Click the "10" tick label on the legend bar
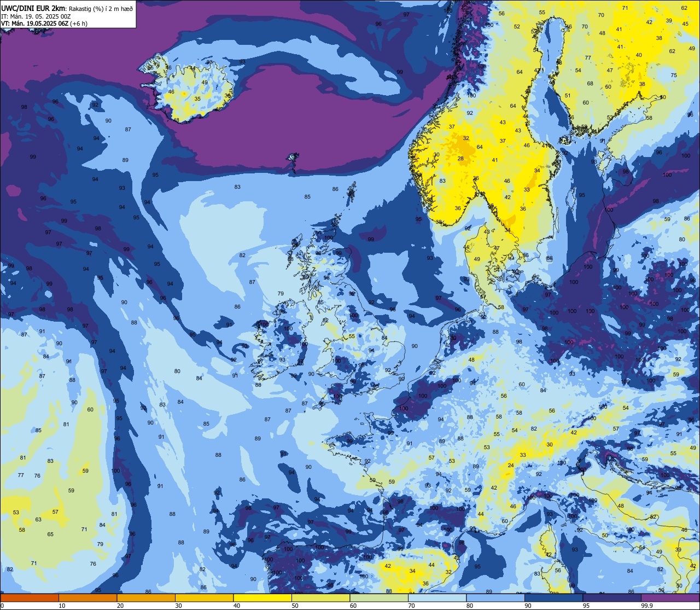 62,606
